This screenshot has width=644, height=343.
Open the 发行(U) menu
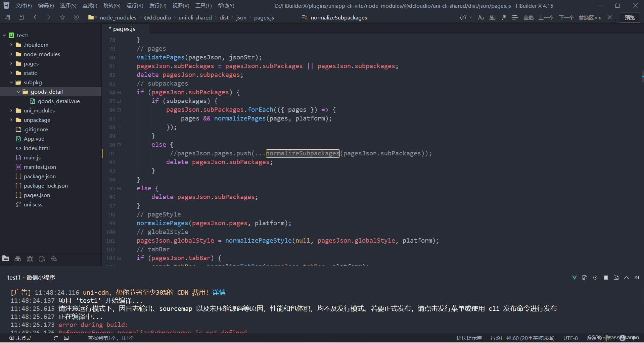click(x=157, y=6)
